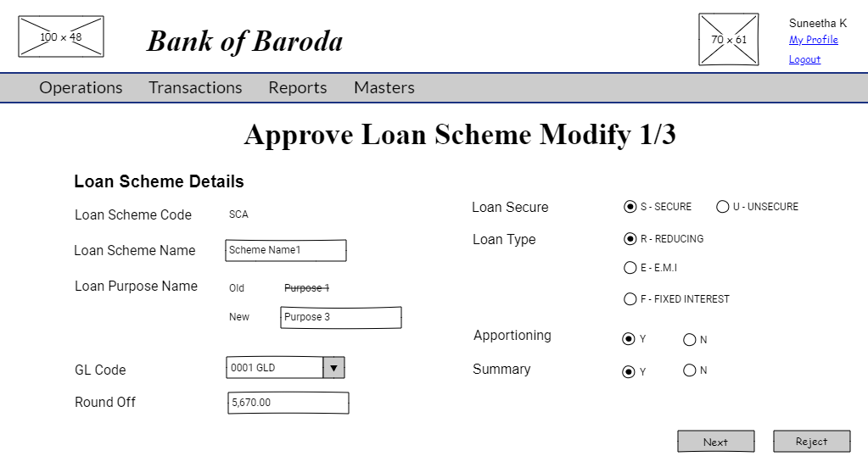Click the 100 × 48 logo placeholder
Image resolution: width=868 pixels, height=462 pixels.
[61, 36]
